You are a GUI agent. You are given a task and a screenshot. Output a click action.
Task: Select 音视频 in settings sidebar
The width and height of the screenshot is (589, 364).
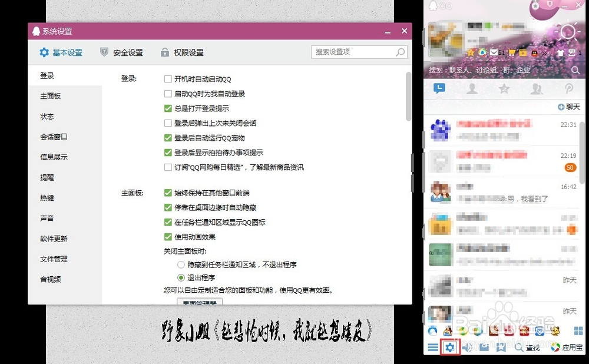(x=65, y=279)
